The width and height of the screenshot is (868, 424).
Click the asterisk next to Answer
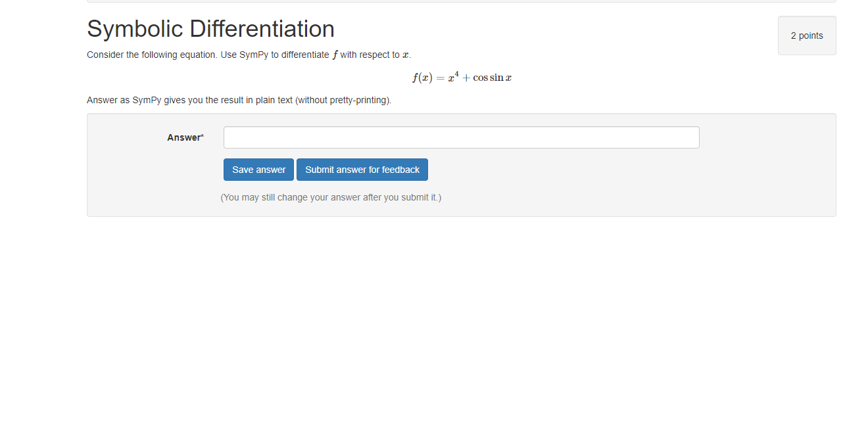click(201, 134)
